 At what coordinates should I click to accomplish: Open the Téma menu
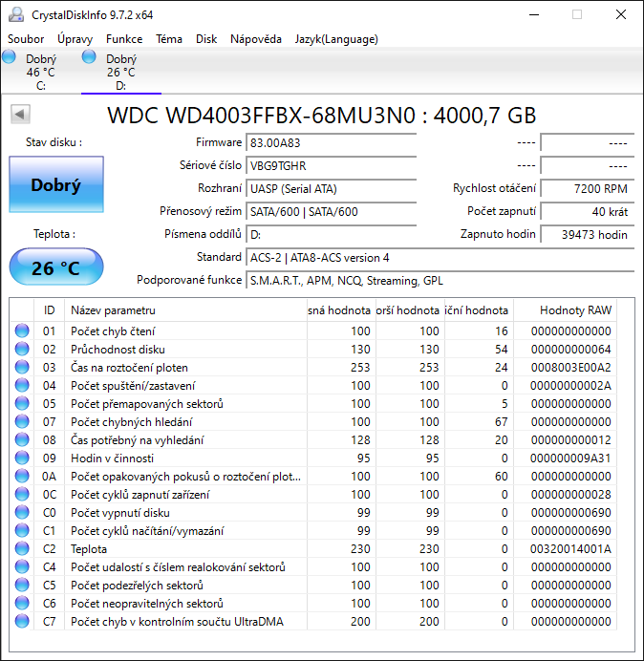[x=169, y=39]
